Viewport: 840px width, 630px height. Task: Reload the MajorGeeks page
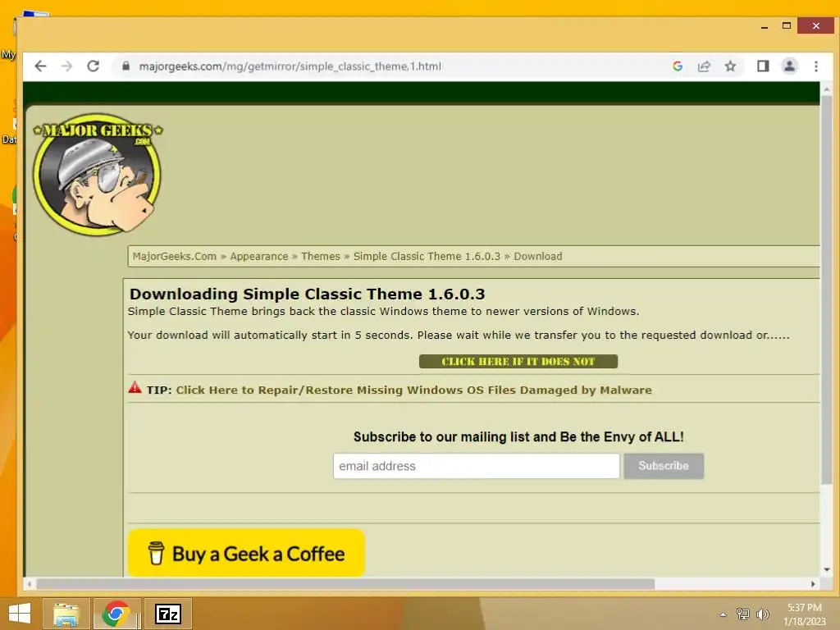coord(94,66)
